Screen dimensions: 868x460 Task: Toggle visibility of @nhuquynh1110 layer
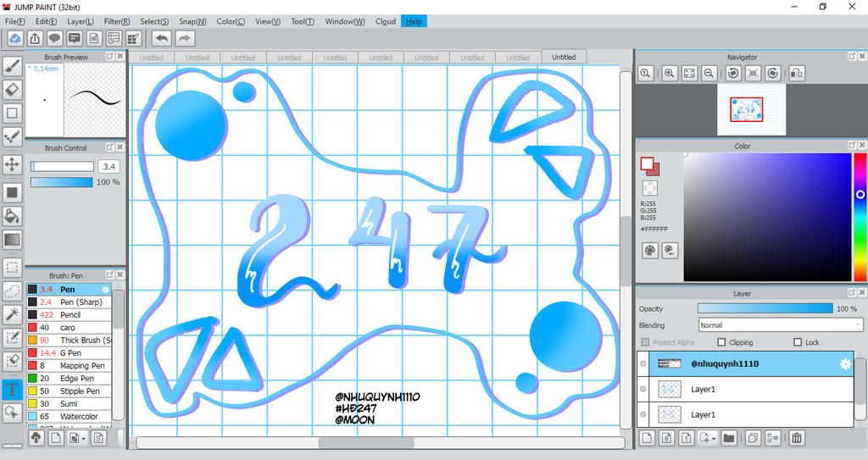(x=643, y=363)
